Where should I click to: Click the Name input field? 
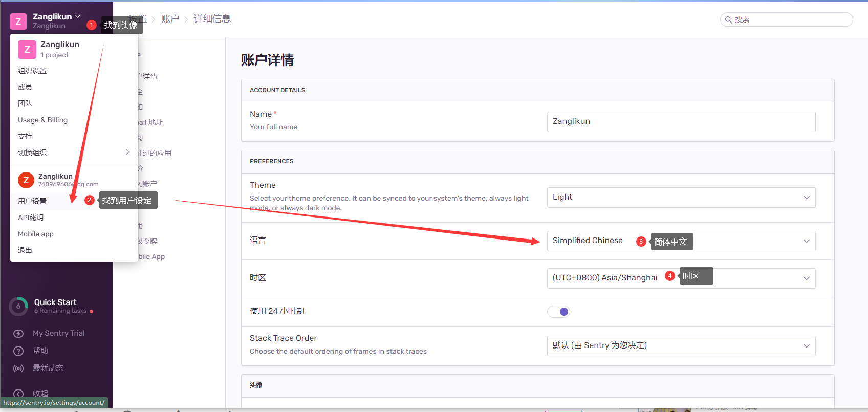coord(681,122)
